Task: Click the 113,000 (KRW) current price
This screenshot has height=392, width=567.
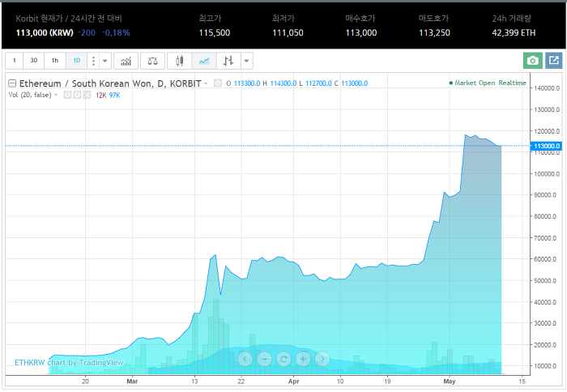Action: pyautogui.click(x=45, y=33)
